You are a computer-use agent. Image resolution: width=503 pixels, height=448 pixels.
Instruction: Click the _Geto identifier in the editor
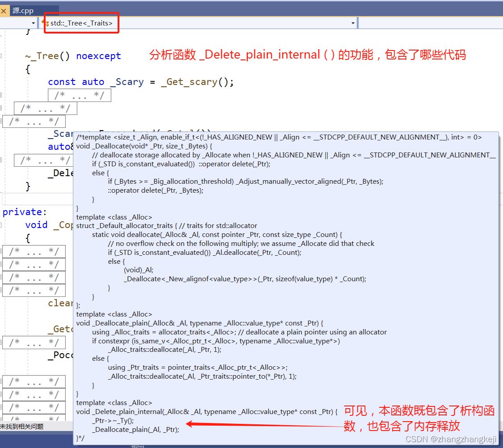[61, 329]
